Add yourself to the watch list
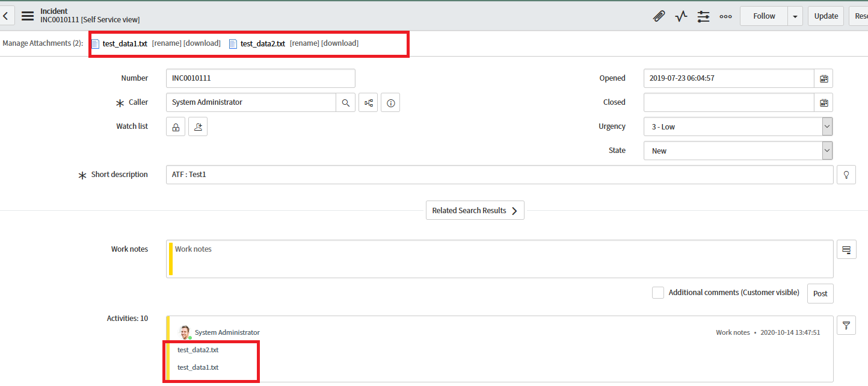Screen dimensions: 868x386 [x=197, y=126]
